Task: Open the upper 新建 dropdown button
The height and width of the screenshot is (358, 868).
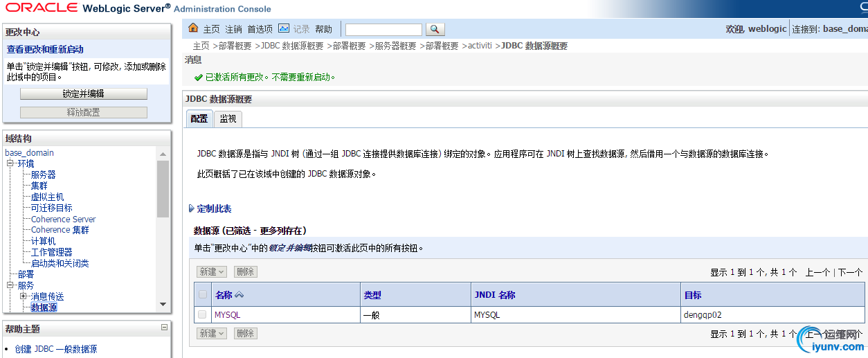Action: 212,272
